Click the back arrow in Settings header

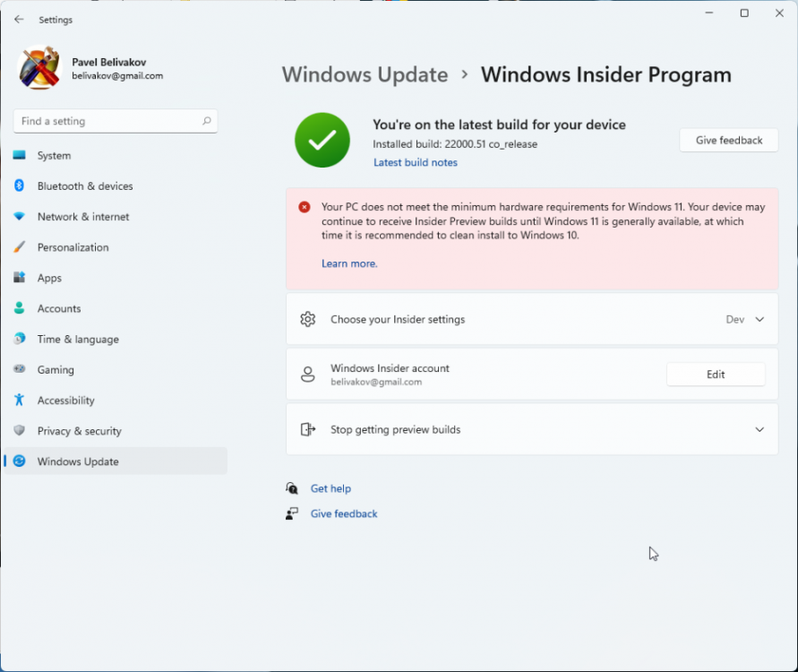19,20
